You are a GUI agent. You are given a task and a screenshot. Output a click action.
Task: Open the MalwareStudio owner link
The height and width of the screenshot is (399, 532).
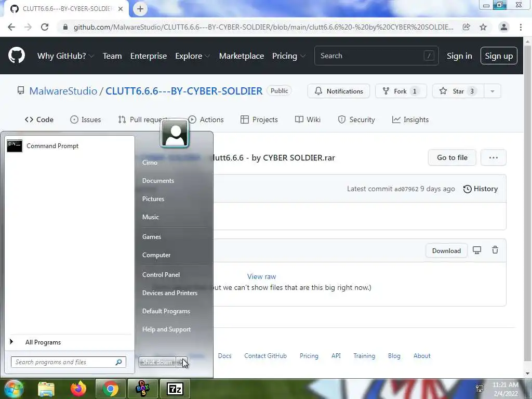[x=63, y=91]
